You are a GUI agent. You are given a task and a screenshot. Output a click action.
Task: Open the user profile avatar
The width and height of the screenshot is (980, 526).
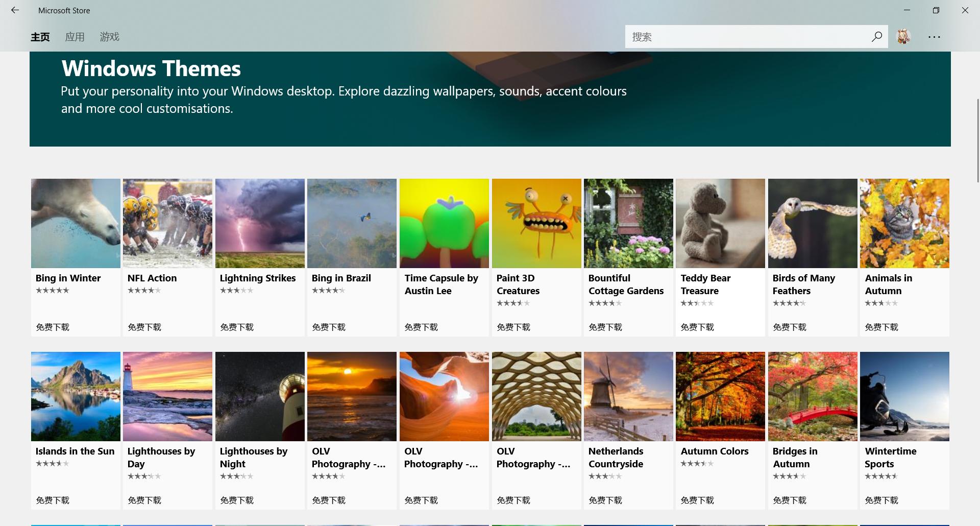pos(903,37)
